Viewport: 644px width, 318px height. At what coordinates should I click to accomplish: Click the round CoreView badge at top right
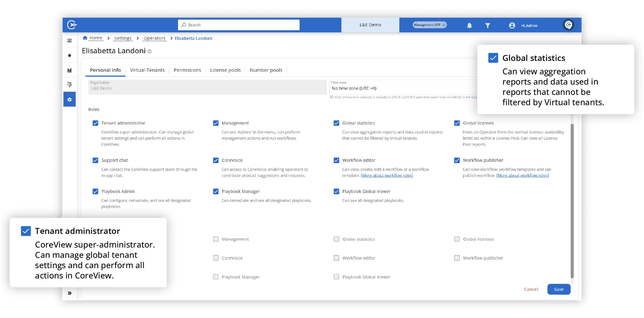pyautogui.click(x=568, y=25)
